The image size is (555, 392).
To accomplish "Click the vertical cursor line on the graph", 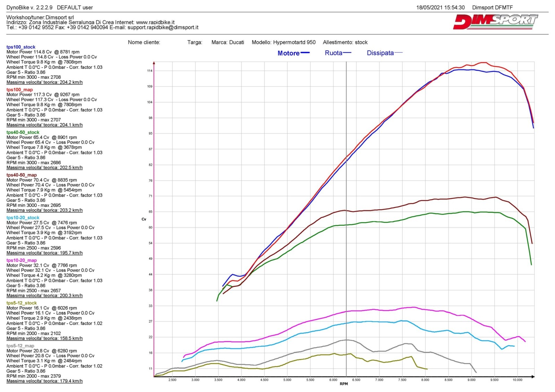I will click(346, 208).
